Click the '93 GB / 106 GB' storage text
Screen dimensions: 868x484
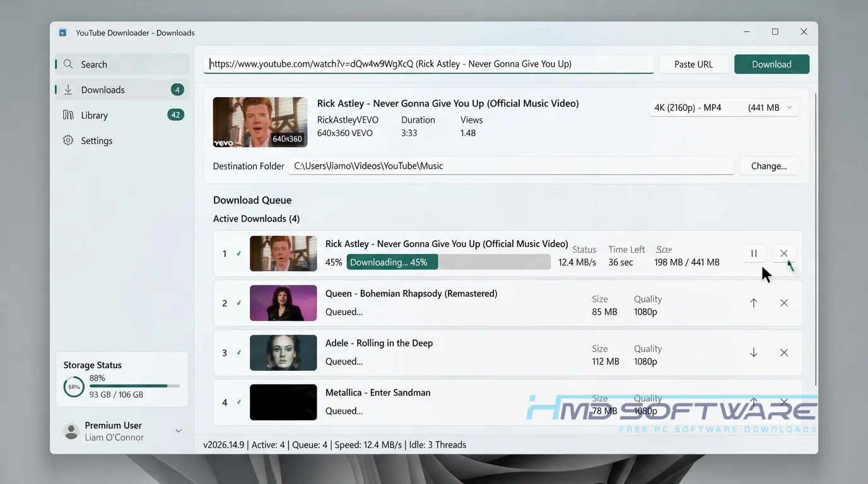(x=116, y=395)
